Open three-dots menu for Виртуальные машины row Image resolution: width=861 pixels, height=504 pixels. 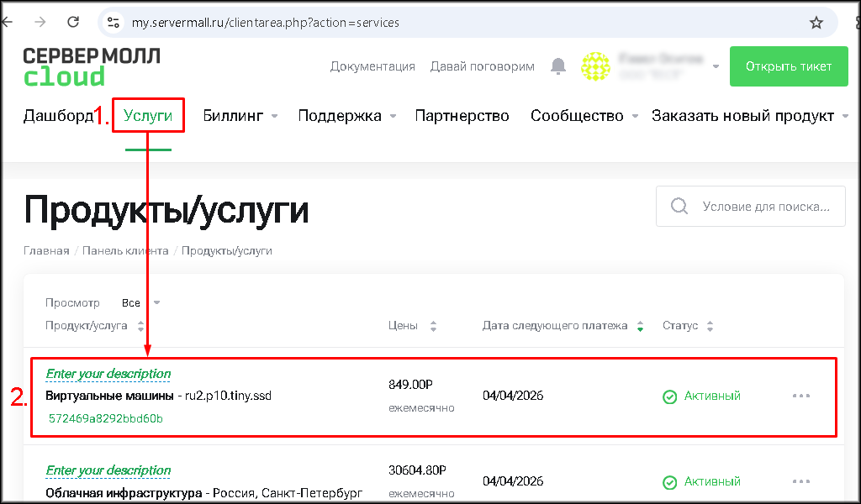[x=801, y=396]
